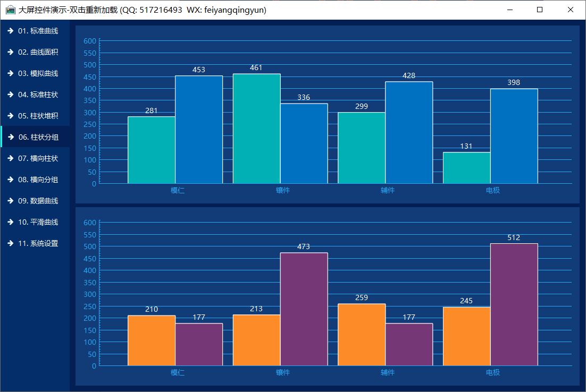586x392 pixels.
Task: Click the orange bar with value 259
Action: (362, 335)
